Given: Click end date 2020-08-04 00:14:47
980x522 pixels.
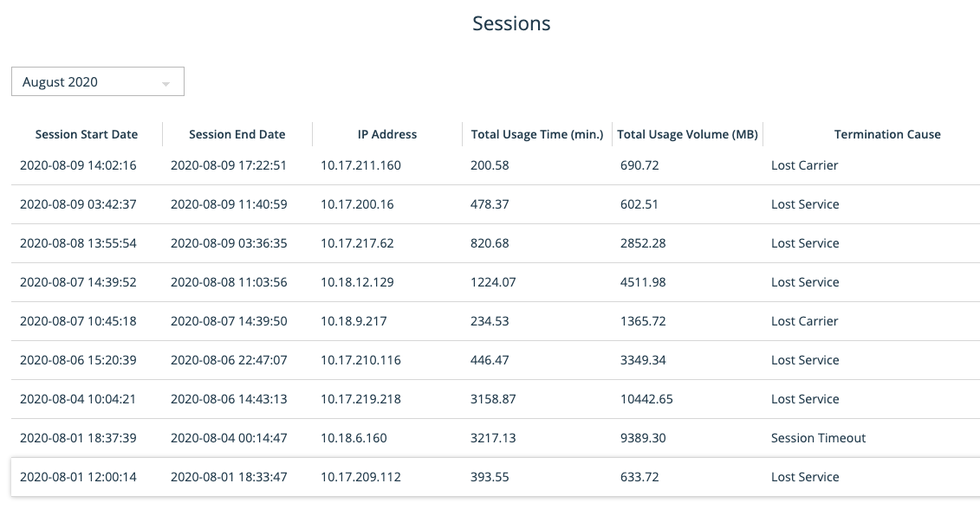Looking at the screenshot, I should tap(229, 438).
